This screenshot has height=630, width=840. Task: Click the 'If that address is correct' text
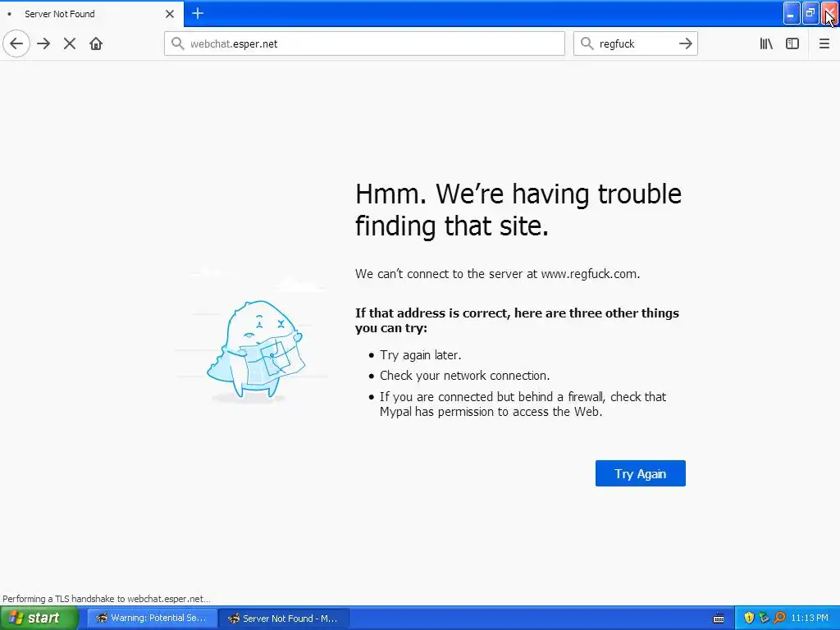coord(517,321)
